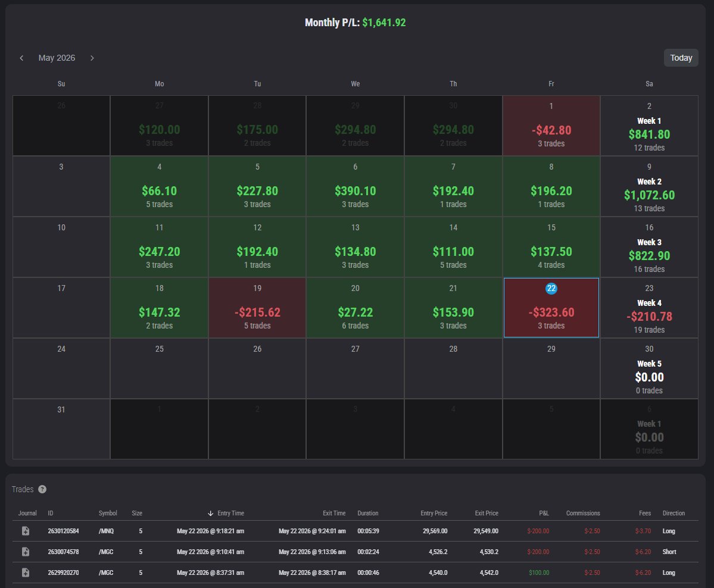Select May 1 with -$42.80 loss
The height and width of the screenshot is (588, 714).
tap(551, 126)
